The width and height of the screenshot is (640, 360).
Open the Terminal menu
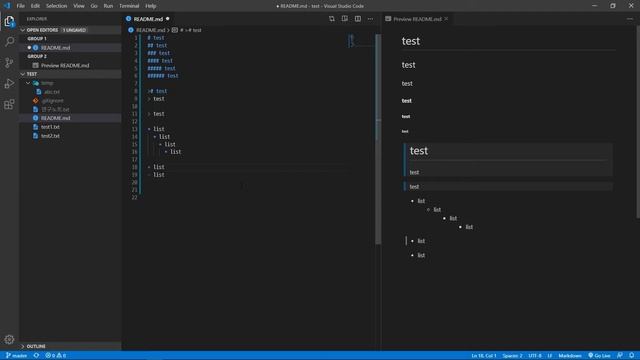[x=129, y=6]
